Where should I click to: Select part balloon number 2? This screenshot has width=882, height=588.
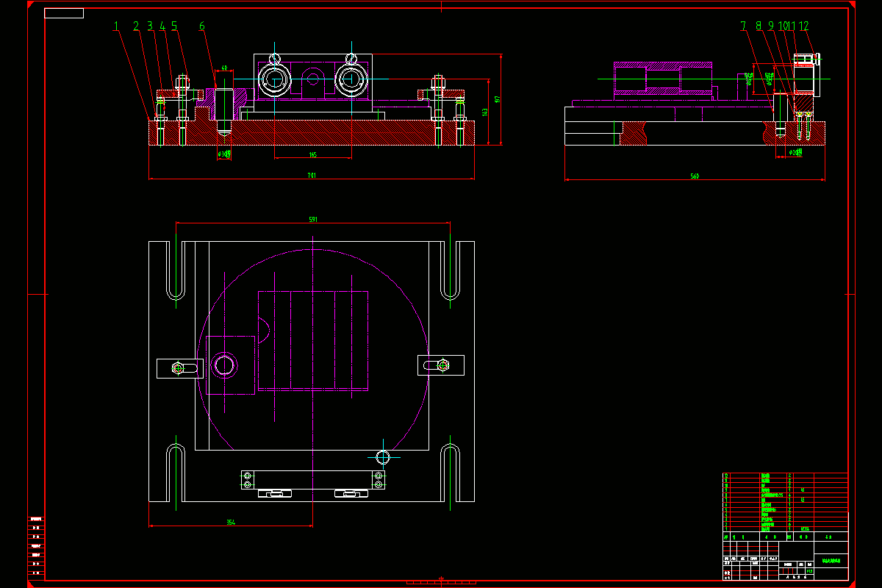(x=136, y=26)
